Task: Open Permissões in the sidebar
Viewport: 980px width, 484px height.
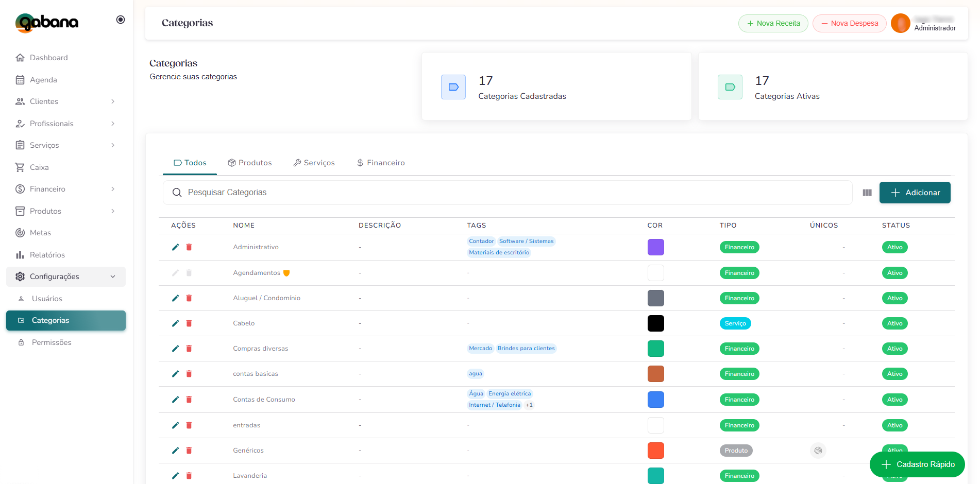Action: tap(52, 342)
